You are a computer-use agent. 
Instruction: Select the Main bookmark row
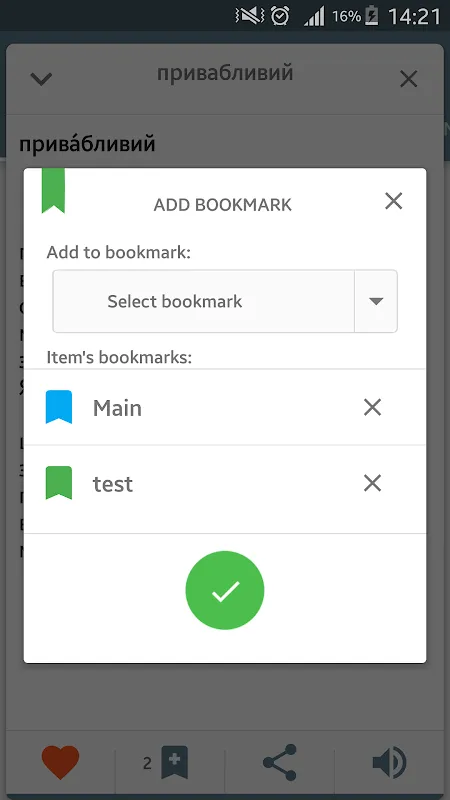225,407
